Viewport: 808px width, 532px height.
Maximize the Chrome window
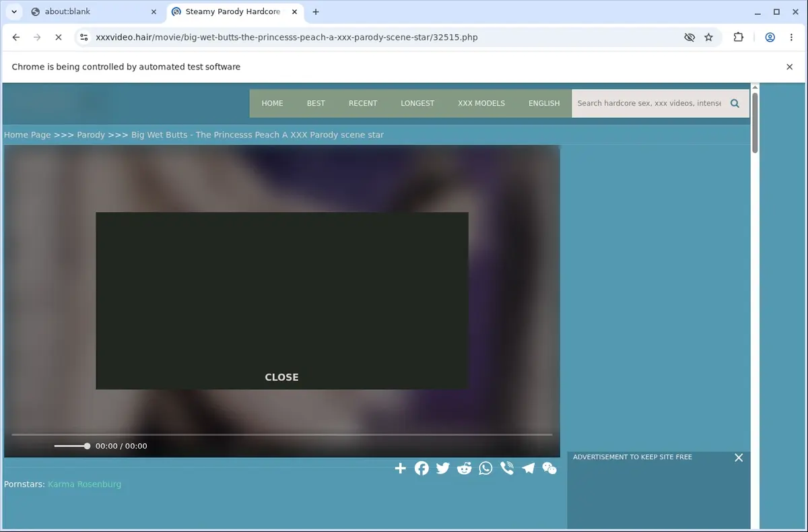click(776, 11)
